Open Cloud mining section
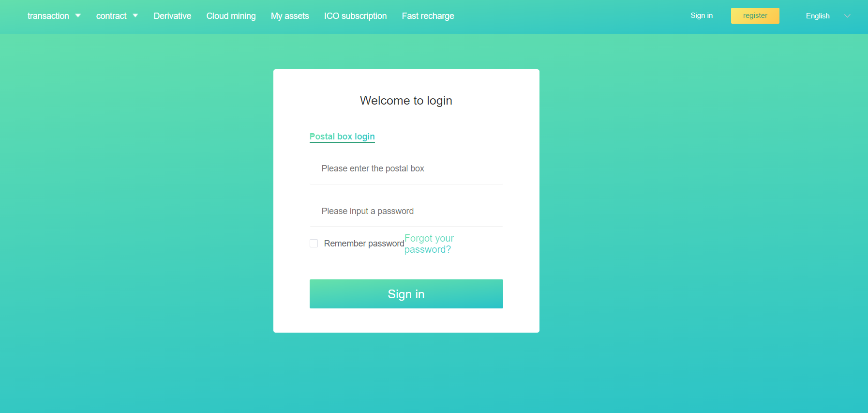 click(231, 16)
